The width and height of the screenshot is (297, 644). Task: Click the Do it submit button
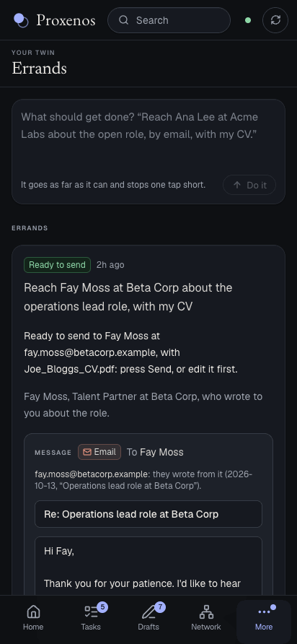point(249,185)
